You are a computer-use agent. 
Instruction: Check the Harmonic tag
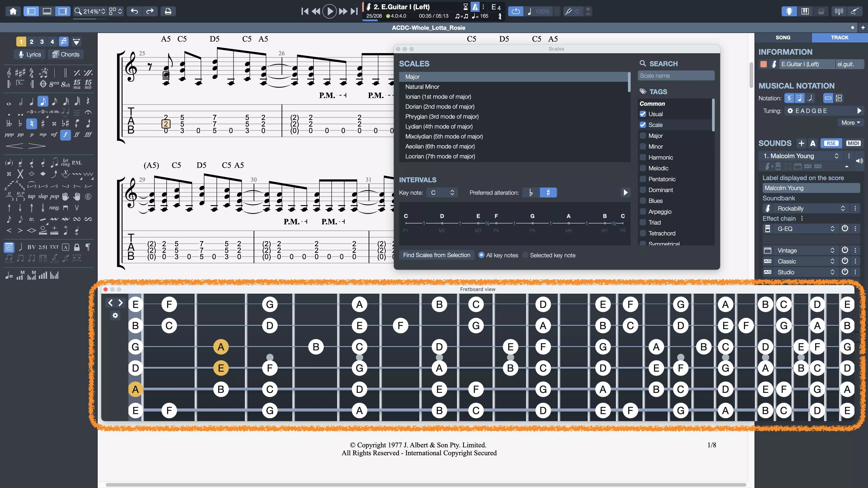point(643,158)
